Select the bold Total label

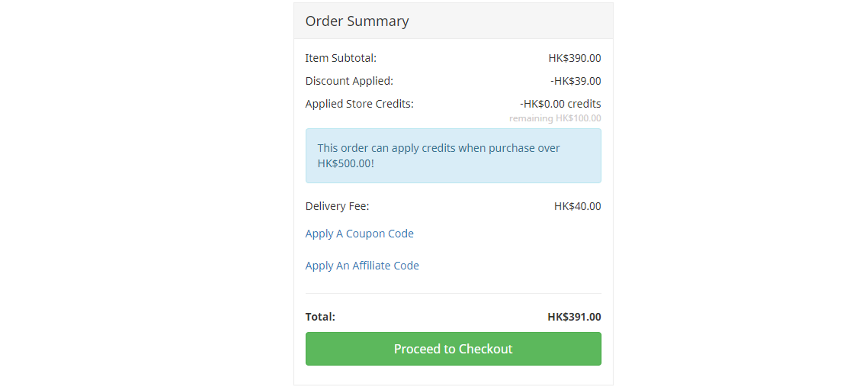coord(320,317)
